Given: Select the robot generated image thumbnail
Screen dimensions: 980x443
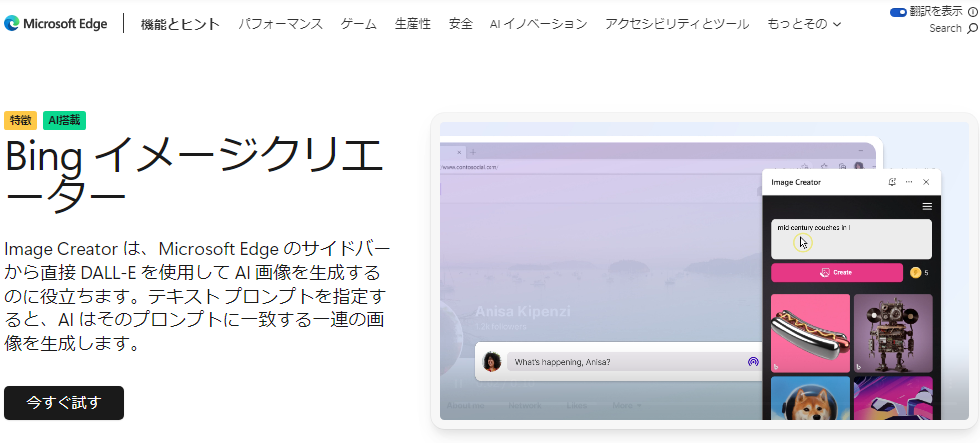Looking at the screenshot, I should (x=893, y=331).
